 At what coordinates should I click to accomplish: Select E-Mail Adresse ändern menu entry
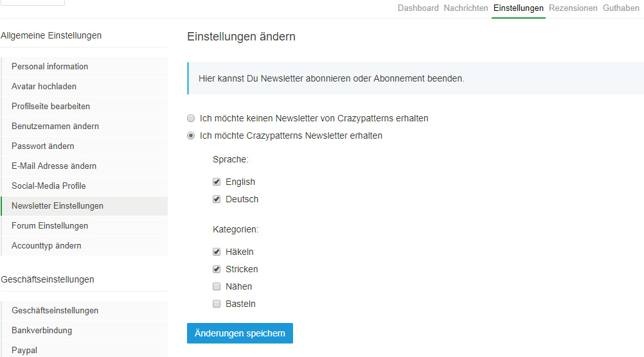tap(54, 166)
